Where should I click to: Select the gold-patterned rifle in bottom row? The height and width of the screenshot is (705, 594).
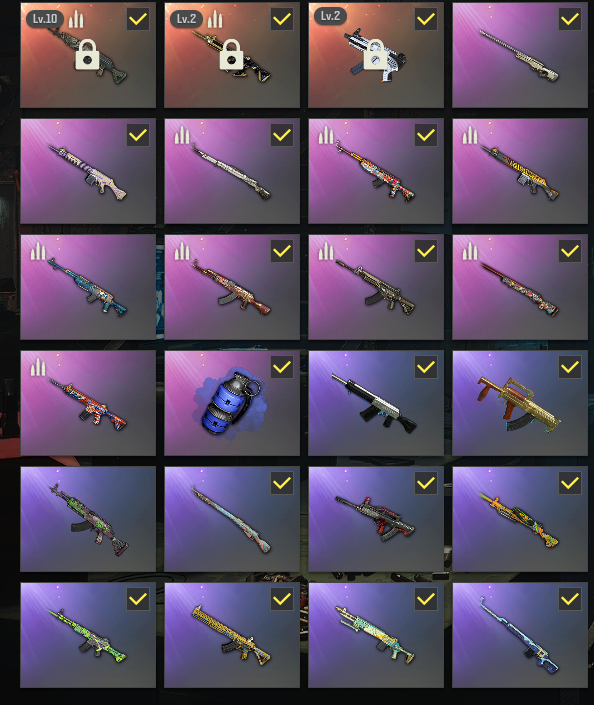pos(232,635)
